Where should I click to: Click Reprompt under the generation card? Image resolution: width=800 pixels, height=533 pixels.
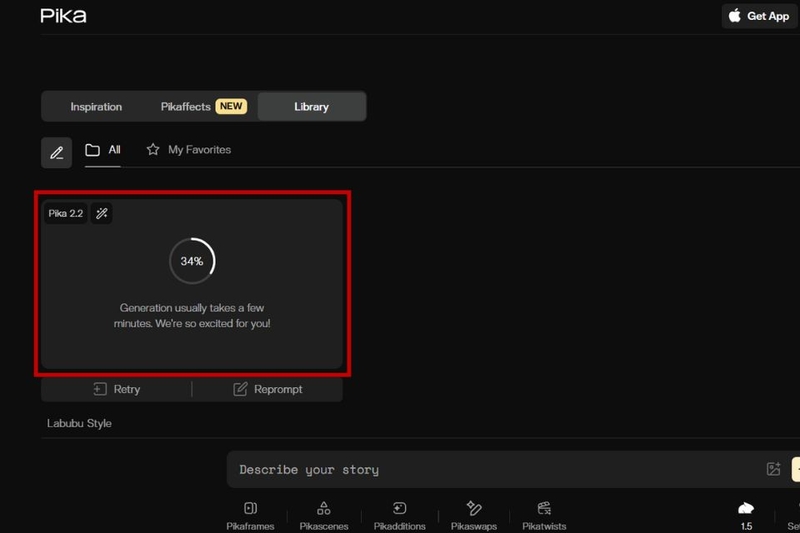pos(267,389)
